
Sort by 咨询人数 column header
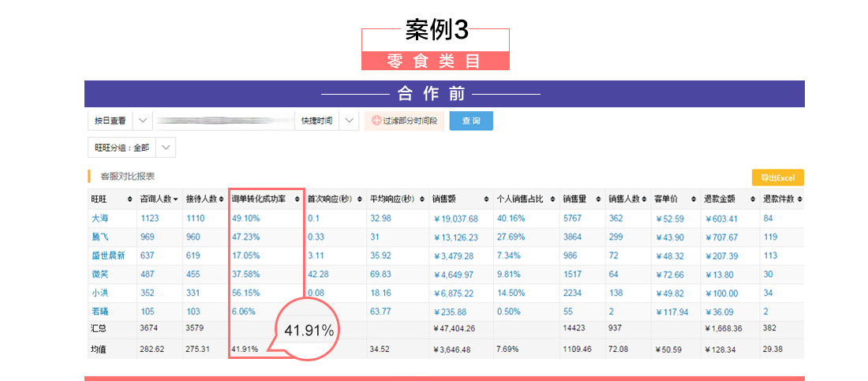(159, 199)
